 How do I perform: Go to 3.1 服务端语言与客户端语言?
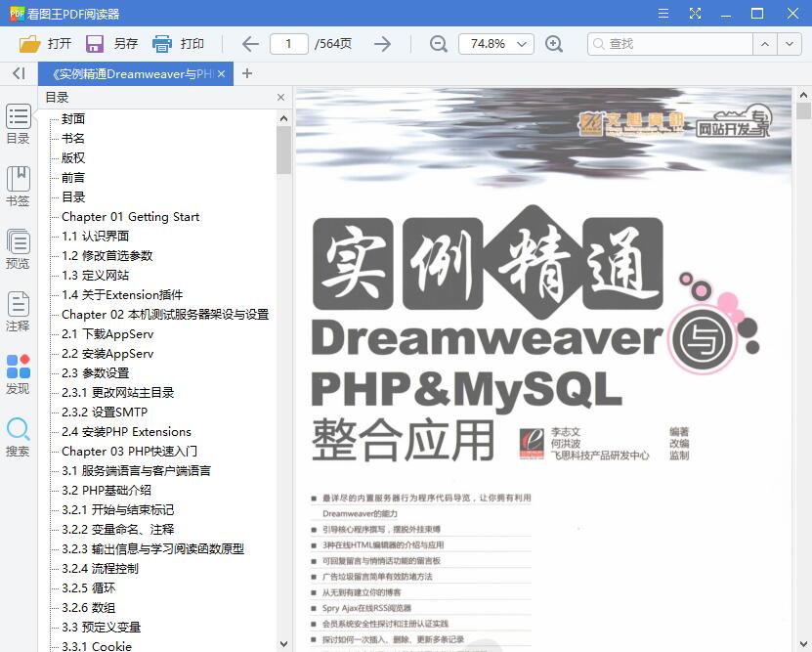pyautogui.click(x=136, y=471)
